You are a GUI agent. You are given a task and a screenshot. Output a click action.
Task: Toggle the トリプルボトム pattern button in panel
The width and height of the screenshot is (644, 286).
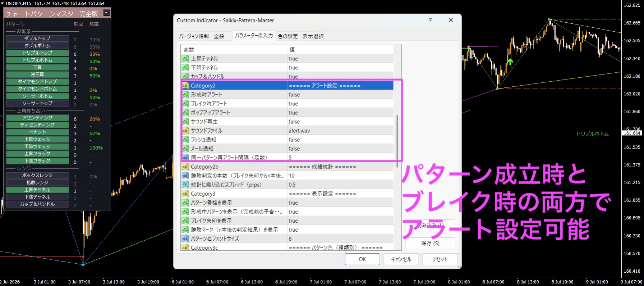37,60
